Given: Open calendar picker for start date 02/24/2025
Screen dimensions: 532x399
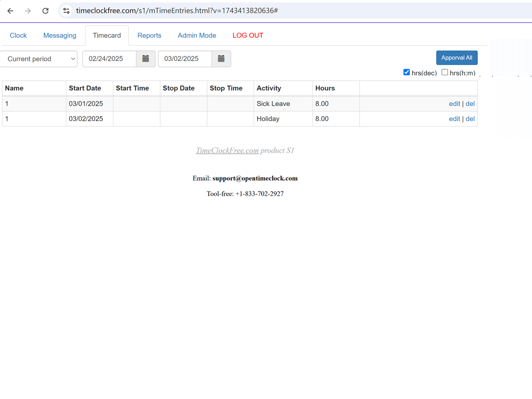Looking at the screenshot, I should 145,59.
